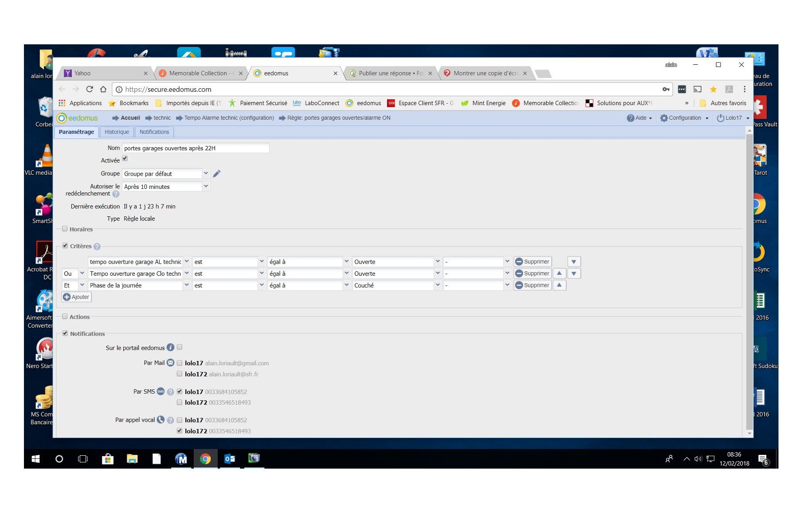The height and width of the screenshot is (532, 798).
Task: Toggle the Critères section checkbox
Action: pos(65,246)
